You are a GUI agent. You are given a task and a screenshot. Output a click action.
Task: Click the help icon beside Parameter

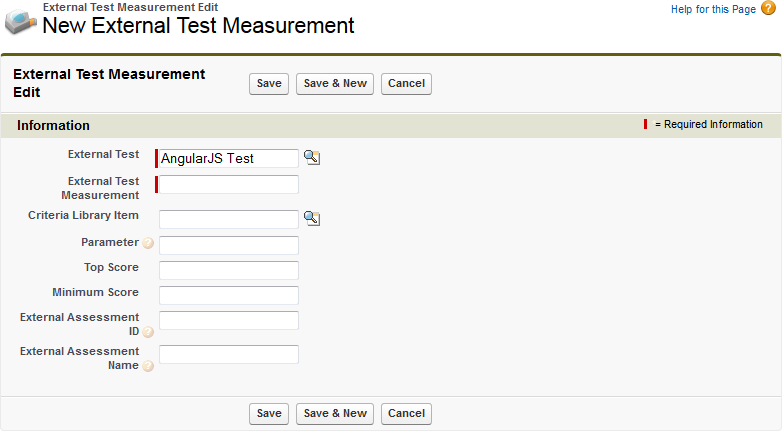point(148,243)
